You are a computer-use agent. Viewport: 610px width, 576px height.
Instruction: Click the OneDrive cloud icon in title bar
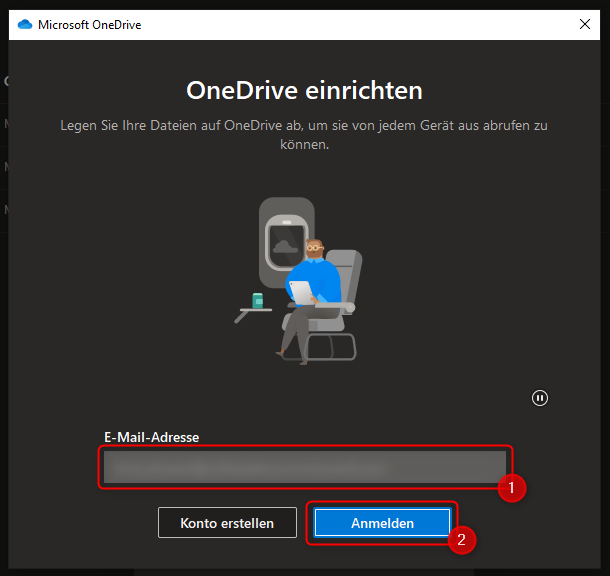pyautogui.click(x=25, y=25)
